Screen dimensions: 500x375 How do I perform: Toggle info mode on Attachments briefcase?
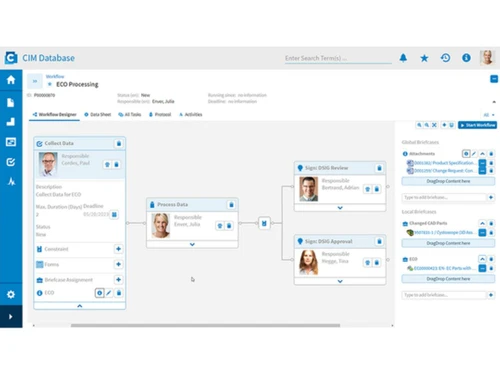coord(466,154)
